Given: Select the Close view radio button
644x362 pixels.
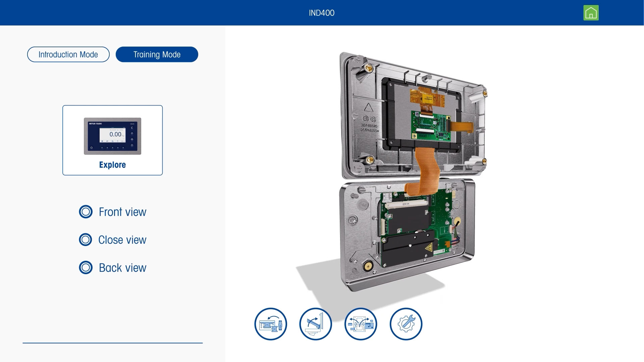Looking at the screenshot, I should (x=86, y=240).
